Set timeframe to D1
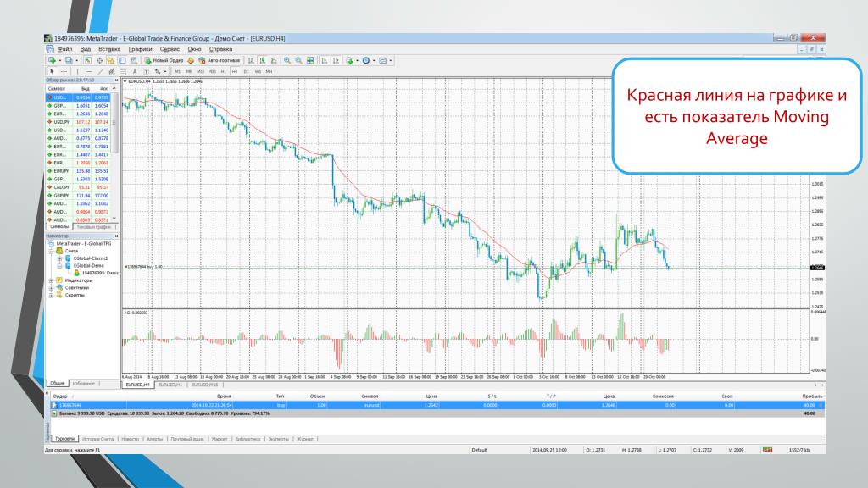Image resolution: width=868 pixels, height=488 pixels. 247,71
